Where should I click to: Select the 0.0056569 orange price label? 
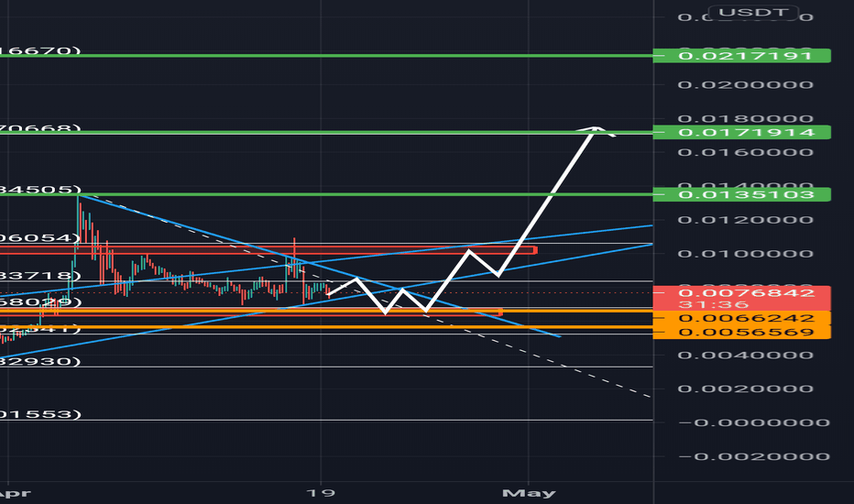coord(742,333)
